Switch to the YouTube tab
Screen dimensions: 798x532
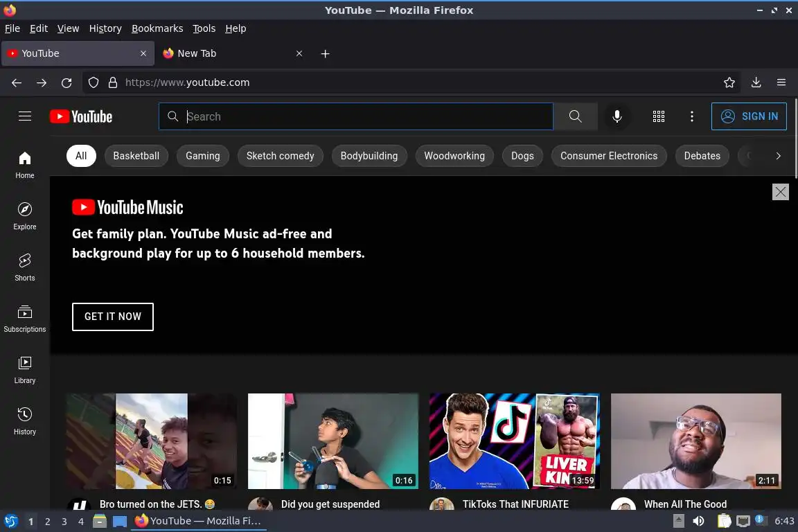click(78, 53)
